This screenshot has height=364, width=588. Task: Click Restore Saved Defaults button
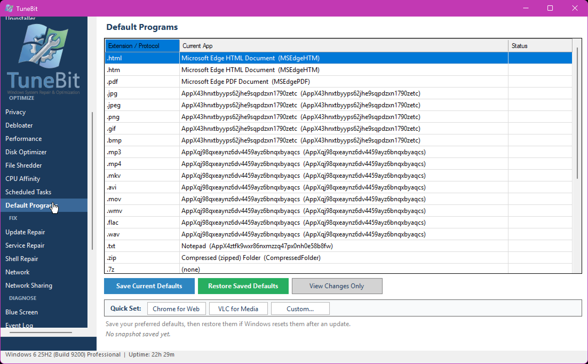coord(243,286)
